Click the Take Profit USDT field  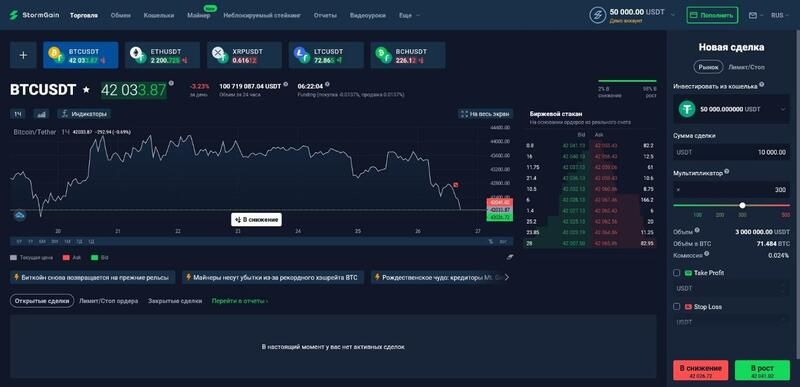(732, 288)
